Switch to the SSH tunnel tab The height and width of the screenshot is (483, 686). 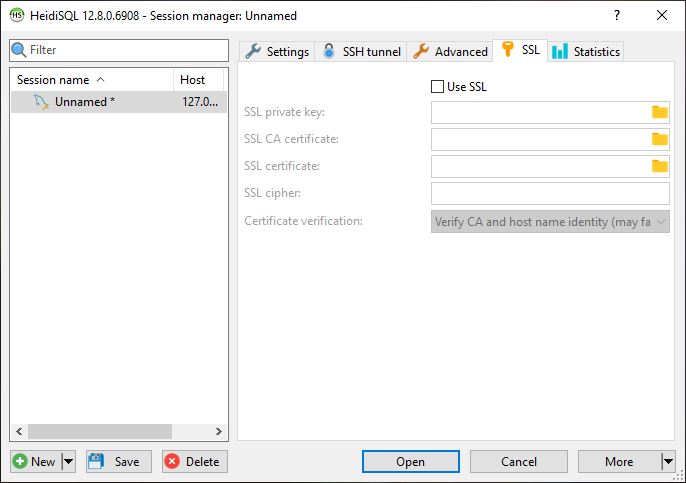pyautogui.click(x=361, y=52)
